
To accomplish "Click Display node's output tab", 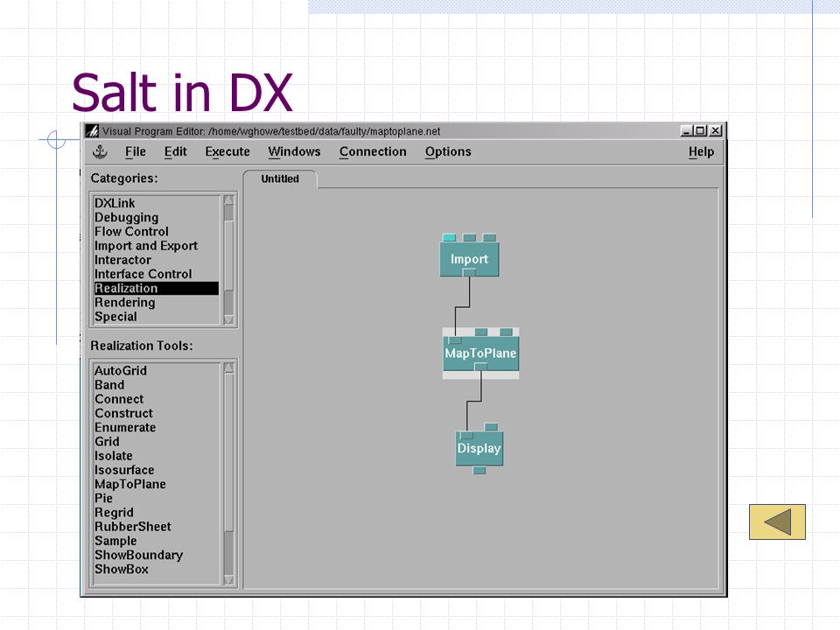I will click(x=479, y=471).
